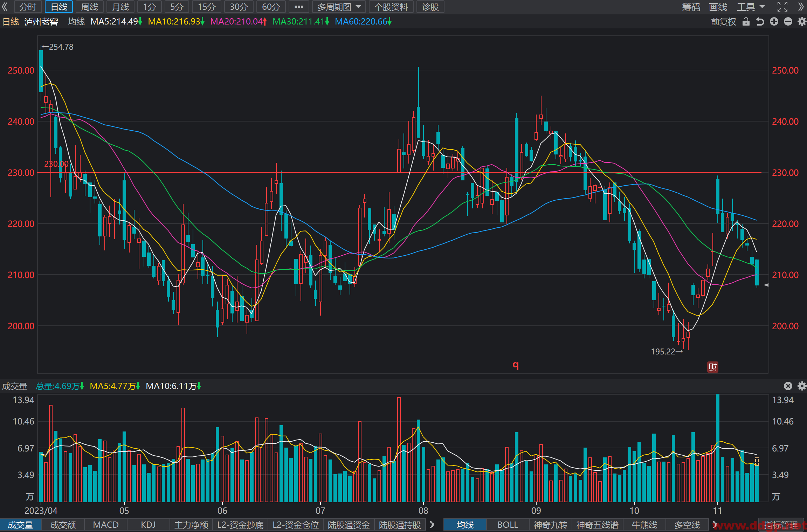Click the stock name 泸州老窖
The image size is (807, 532).
[41, 22]
